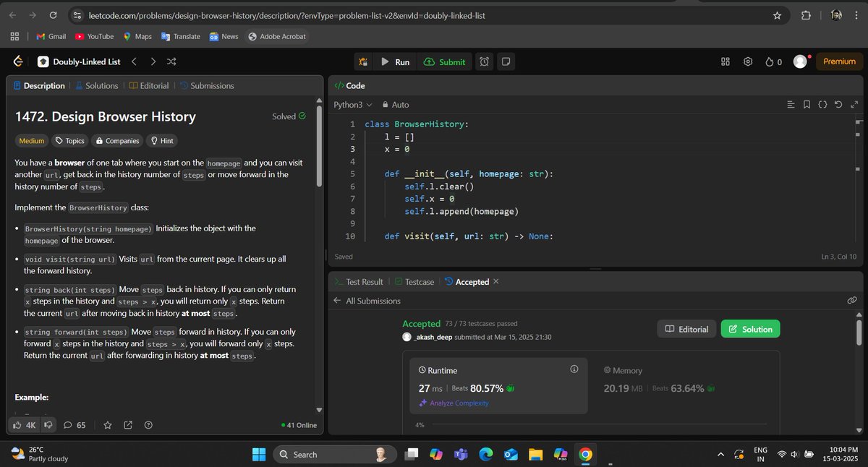Like the problem thumbs up 4K

coord(25,425)
